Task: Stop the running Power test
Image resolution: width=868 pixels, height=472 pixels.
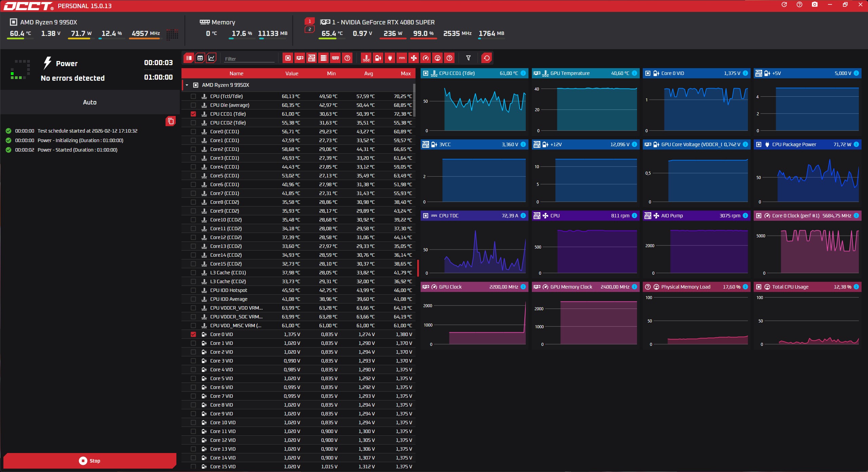Action: pyautogui.click(x=90, y=460)
